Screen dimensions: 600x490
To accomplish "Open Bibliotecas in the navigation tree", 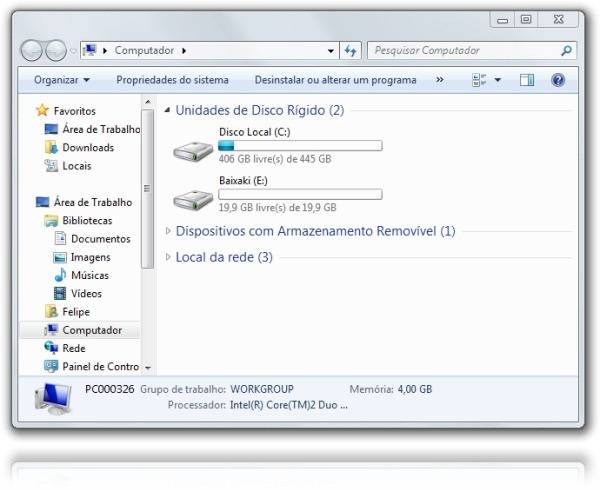I will pyautogui.click(x=78, y=221).
